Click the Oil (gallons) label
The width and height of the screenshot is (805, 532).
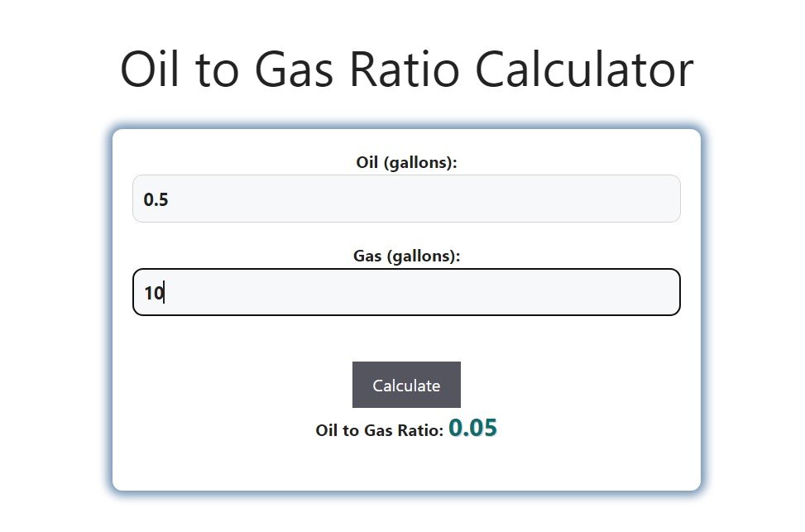pos(406,162)
